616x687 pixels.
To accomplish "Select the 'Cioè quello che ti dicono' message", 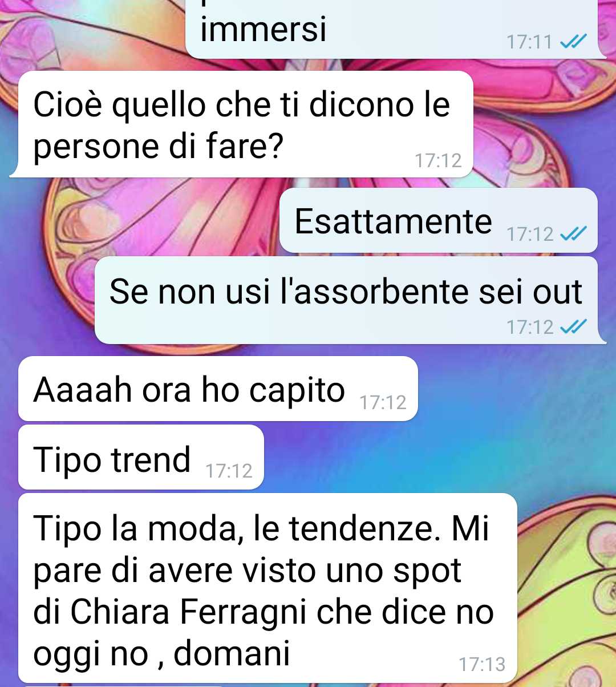I will (242, 124).
